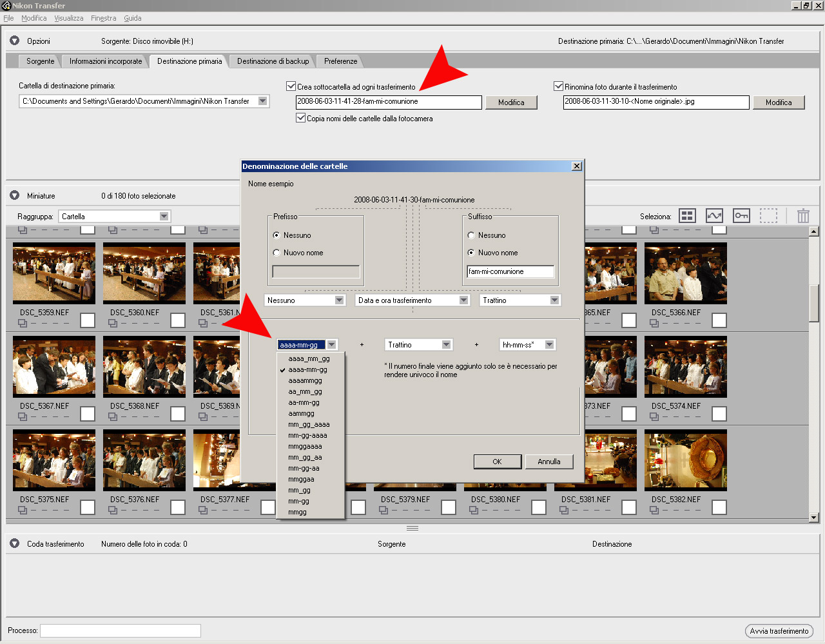Click the deselect all dashed-box icon
The image size is (825, 644).
coord(768,216)
